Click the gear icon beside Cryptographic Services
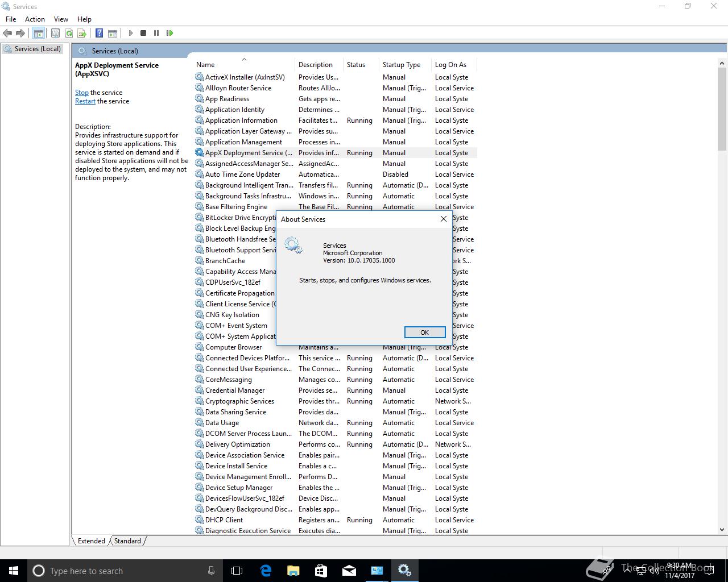This screenshot has height=582, width=728. click(199, 401)
